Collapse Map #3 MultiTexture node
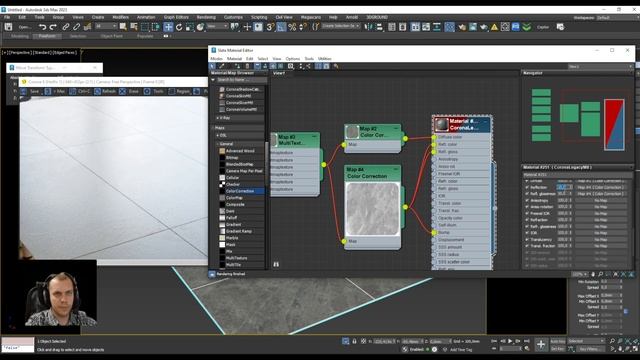This screenshot has height=360, width=640. [314, 136]
